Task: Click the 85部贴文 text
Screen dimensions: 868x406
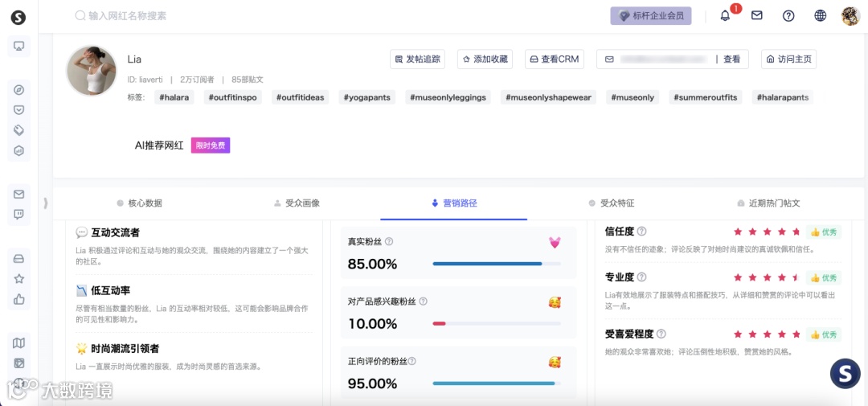Action: 248,80
